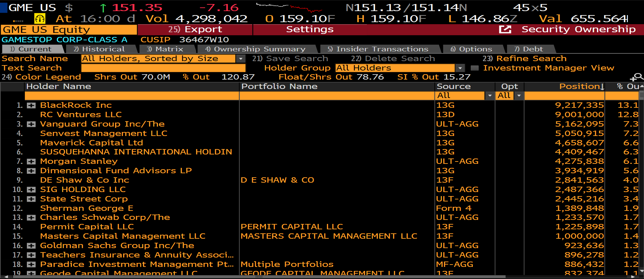Open Search Name dropdown arrow
Screen dimensions: 644x279
click(x=240, y=59)
